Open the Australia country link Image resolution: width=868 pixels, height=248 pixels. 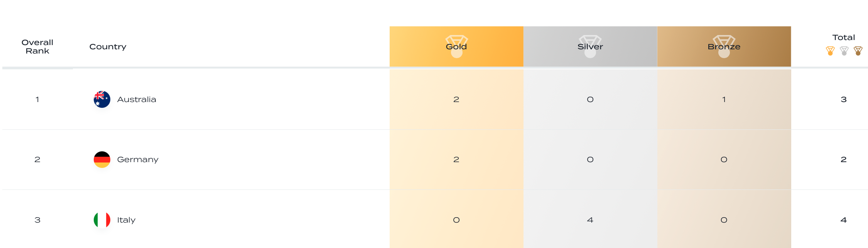tap(137, 99)
